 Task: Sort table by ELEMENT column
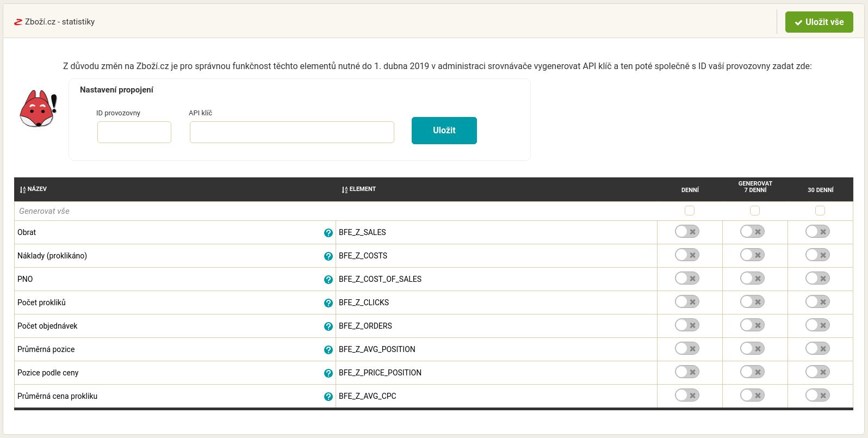click(x=359, y=189)
